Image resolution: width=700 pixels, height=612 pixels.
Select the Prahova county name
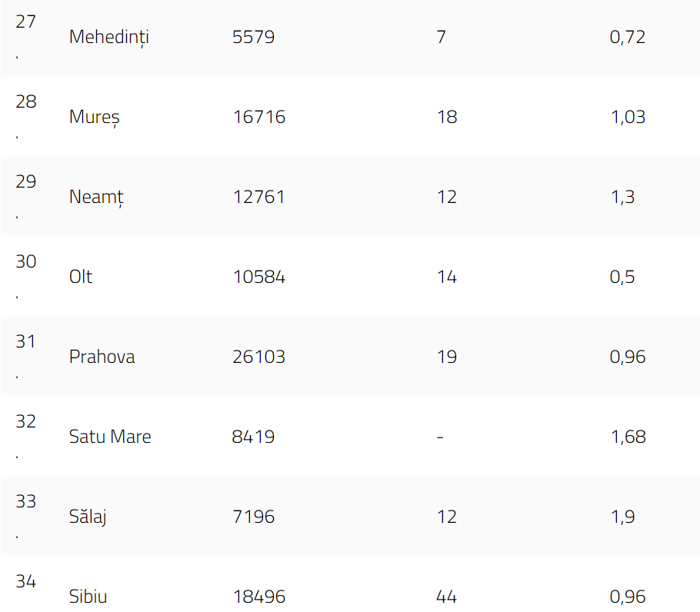(102, 357)
